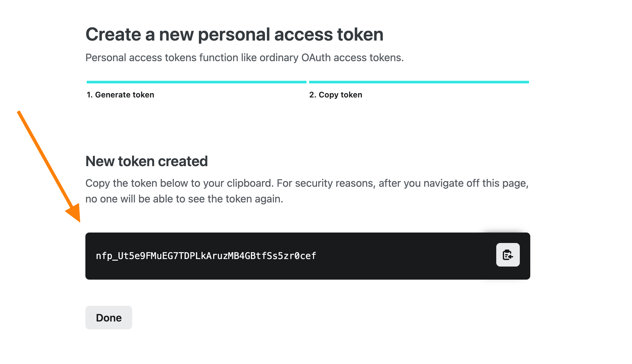Select the '2. Copy token' step label
Image resolution: width=632 pixels, height=364 pixels.
coord(336,95)
